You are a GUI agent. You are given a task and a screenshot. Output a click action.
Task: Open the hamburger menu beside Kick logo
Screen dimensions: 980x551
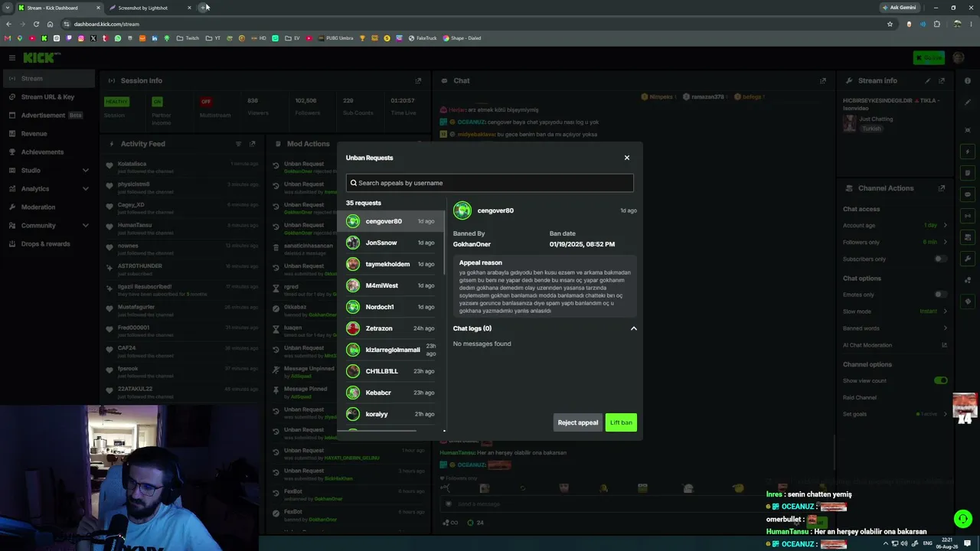[x=11, y=57]
